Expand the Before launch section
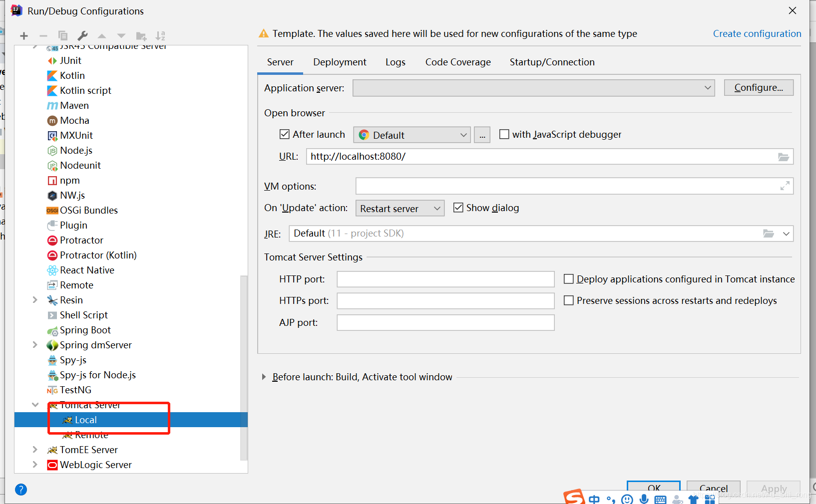Viewport: 816px width, 504px height. click(x=264, y=377)
